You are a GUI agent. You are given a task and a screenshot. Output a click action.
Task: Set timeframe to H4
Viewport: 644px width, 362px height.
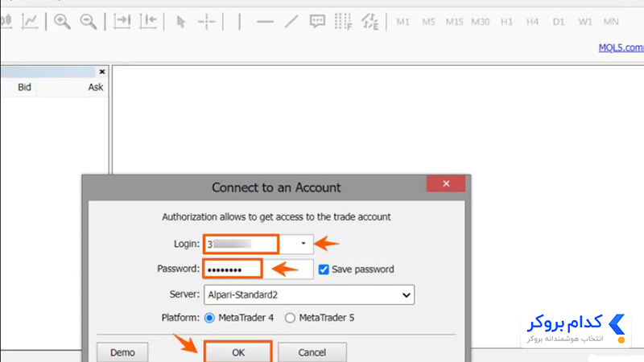[532, 22]
